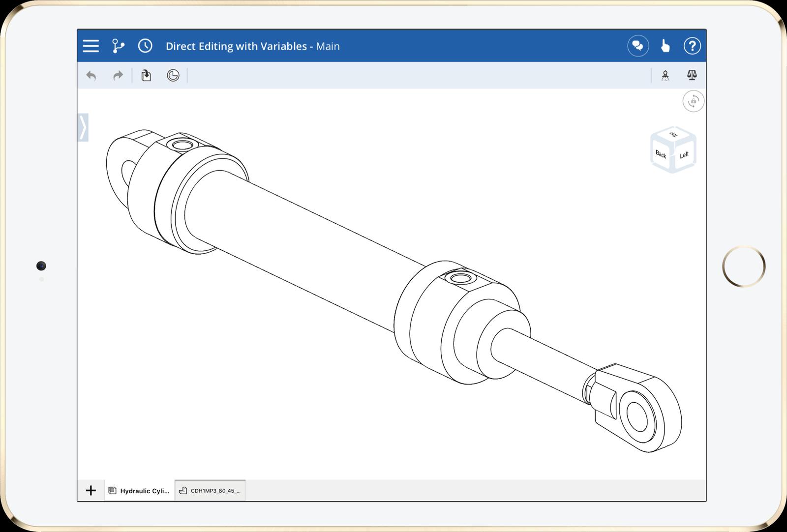Open mass properties scale tool
Screen dimensions: 787x532
[x=692, y=75]
